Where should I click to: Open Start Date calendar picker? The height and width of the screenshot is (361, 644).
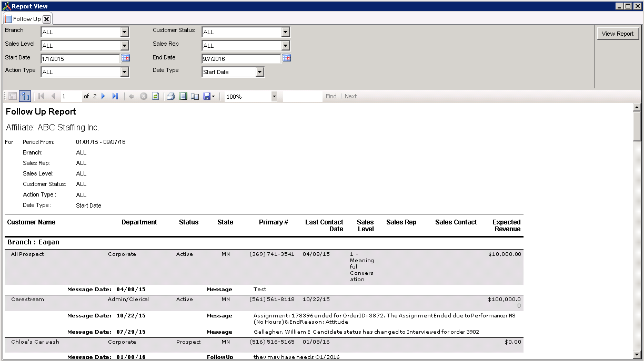click(126, 58)
